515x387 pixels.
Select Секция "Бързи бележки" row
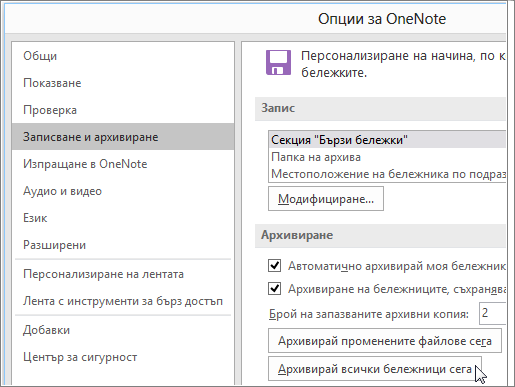click(x=387, y=140)
